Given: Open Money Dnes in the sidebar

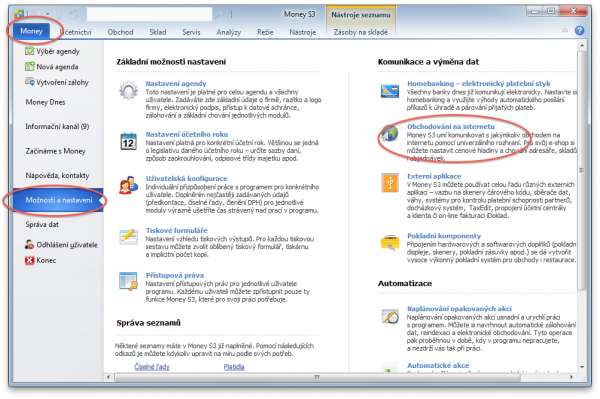Looking at the screenshot, I should [45, 102].
